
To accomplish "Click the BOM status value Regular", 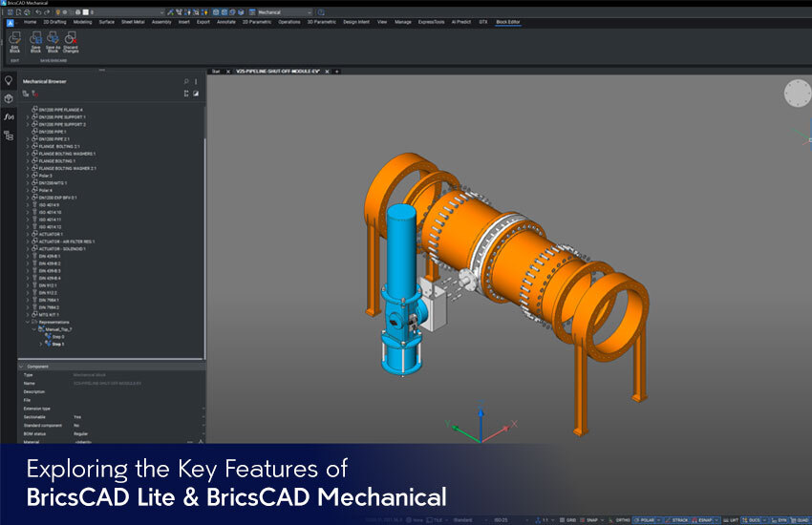I will point(81,434).
